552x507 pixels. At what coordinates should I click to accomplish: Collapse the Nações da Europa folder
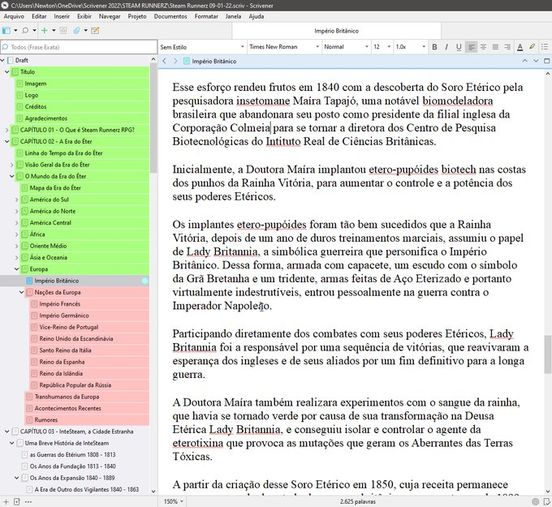click(x=21, y=292)
